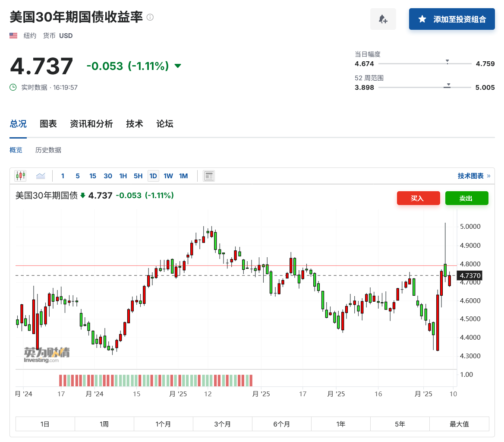Select the 1D chart interval

pyautogui.click(x=153, y=176)
